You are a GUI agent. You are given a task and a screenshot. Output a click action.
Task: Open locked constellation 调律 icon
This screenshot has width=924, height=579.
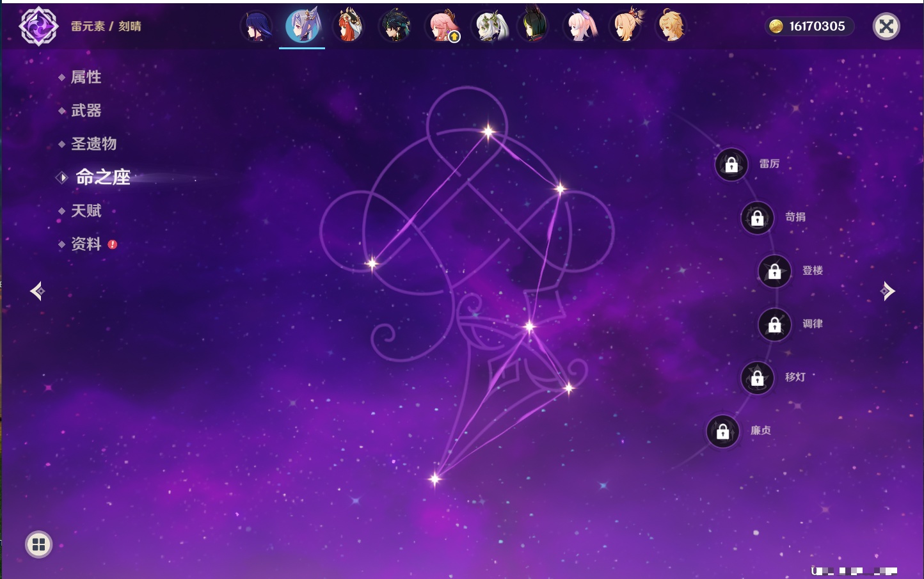pos(775,324)
